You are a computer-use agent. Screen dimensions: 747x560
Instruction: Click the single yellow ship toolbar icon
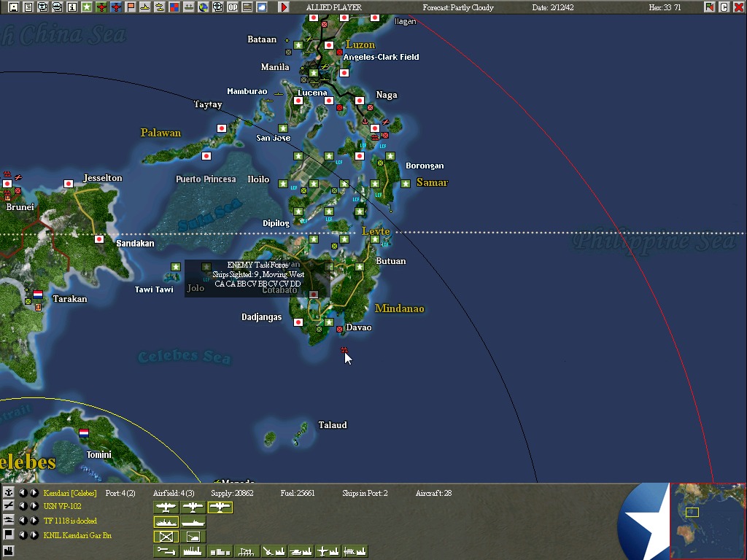(145, 7)
